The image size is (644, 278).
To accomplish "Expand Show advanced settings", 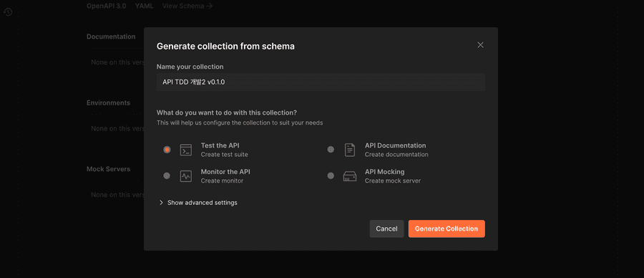I will (x=198, y=203).
